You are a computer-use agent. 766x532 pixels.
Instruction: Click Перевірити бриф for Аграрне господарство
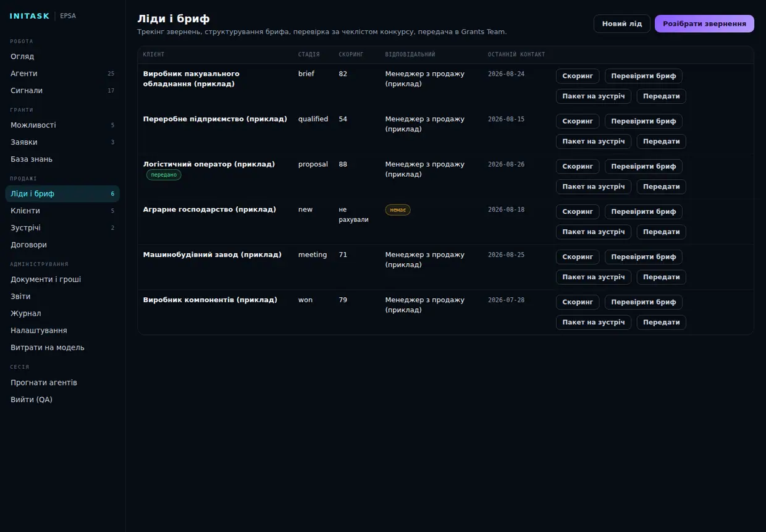pyautogui.click(x=643, y=211)
